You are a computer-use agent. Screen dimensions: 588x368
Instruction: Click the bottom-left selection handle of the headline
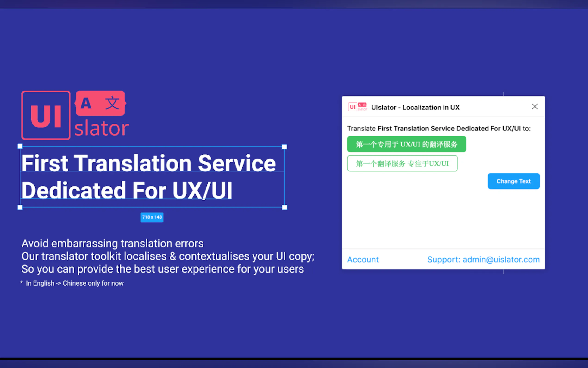tap(20, 207)
